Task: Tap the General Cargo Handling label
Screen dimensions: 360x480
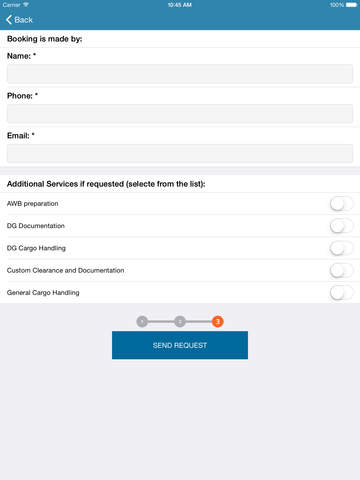Action: tap(43, 293)
